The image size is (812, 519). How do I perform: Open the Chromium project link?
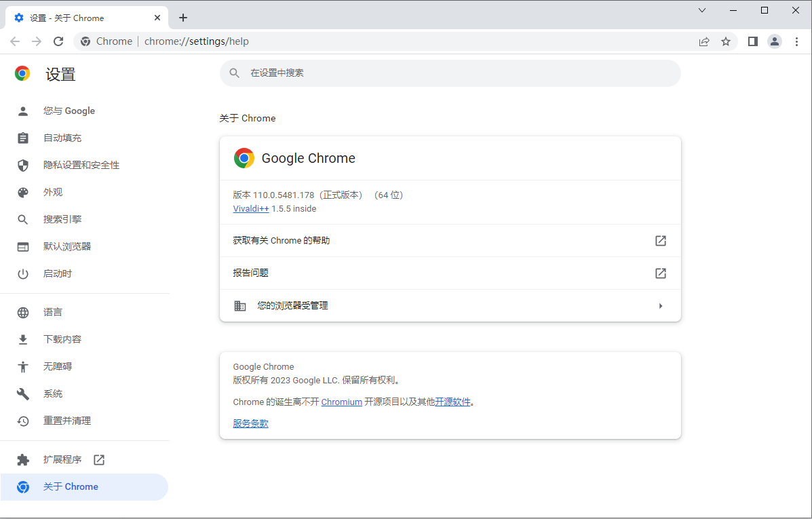click(341, 401)
